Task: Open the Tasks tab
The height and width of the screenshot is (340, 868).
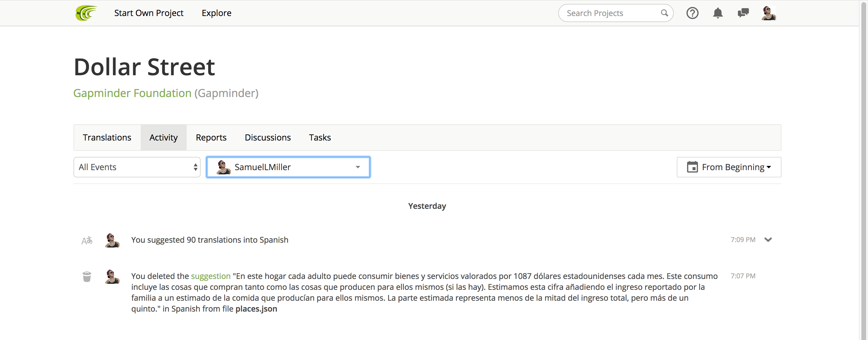Action: (320, 137)
